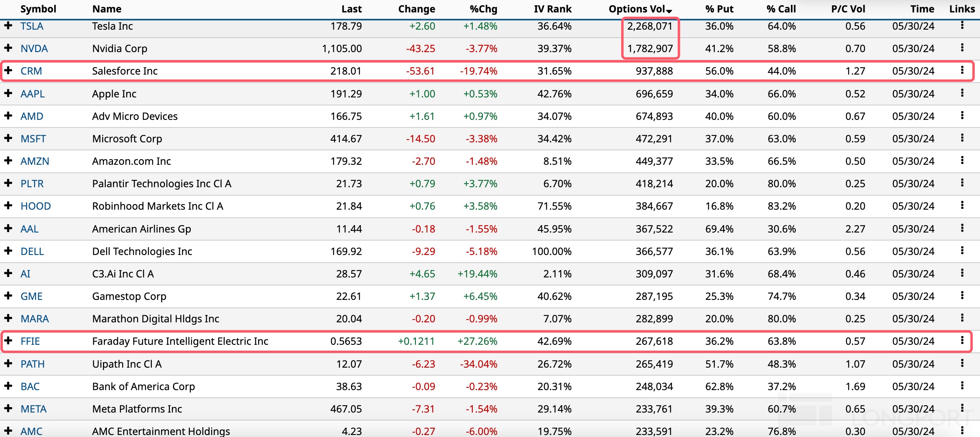Open the links menu for Gamestop Corp

[x=962, y=295]
